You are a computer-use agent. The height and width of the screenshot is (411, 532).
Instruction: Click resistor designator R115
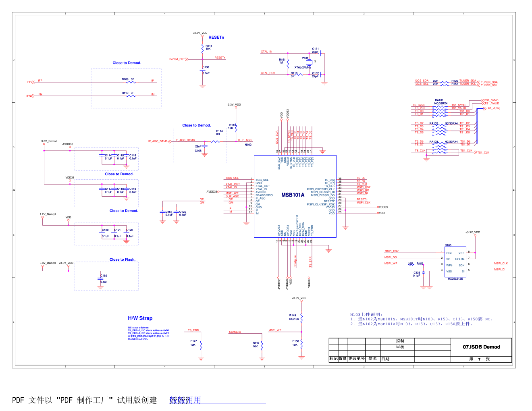click(x=233, y=125)
